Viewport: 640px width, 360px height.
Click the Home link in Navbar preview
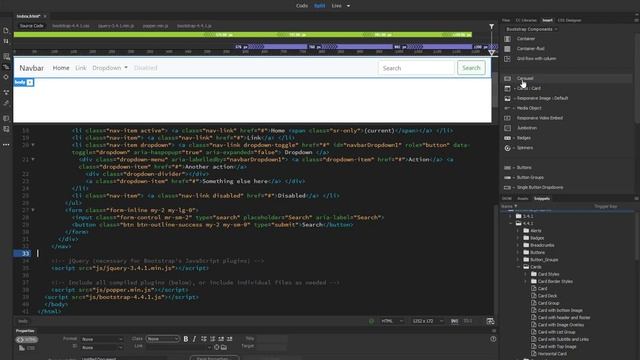click(x=61, y=68)
